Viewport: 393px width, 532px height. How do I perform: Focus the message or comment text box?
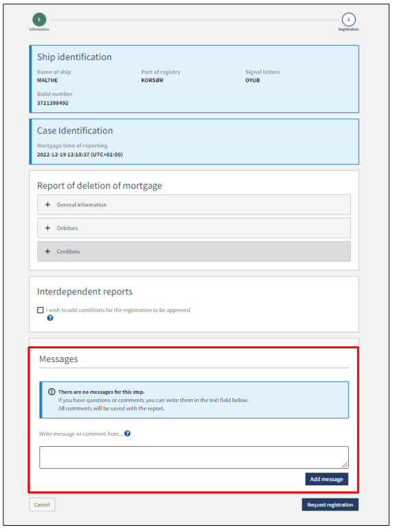pos(194,458)
